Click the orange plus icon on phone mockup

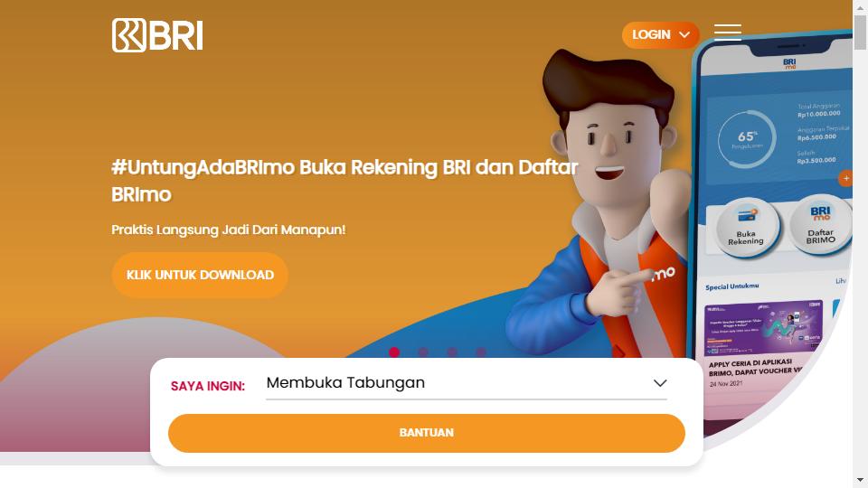click(845, 178)
